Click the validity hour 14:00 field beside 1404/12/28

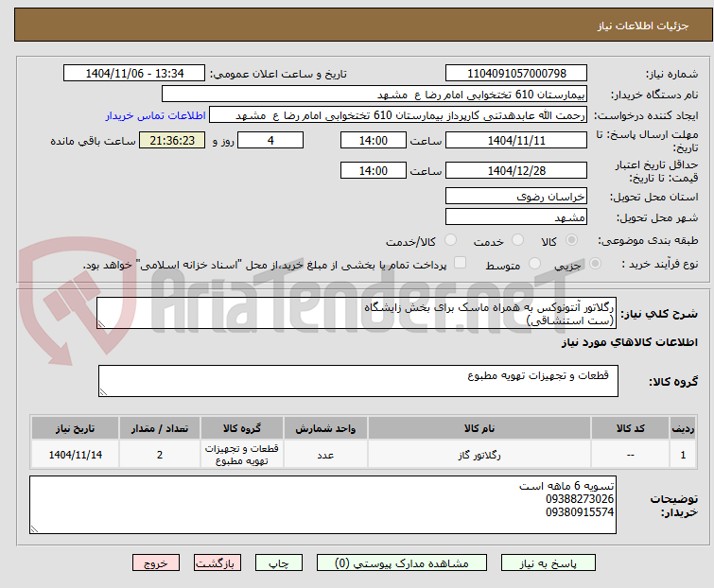(374, 171)
